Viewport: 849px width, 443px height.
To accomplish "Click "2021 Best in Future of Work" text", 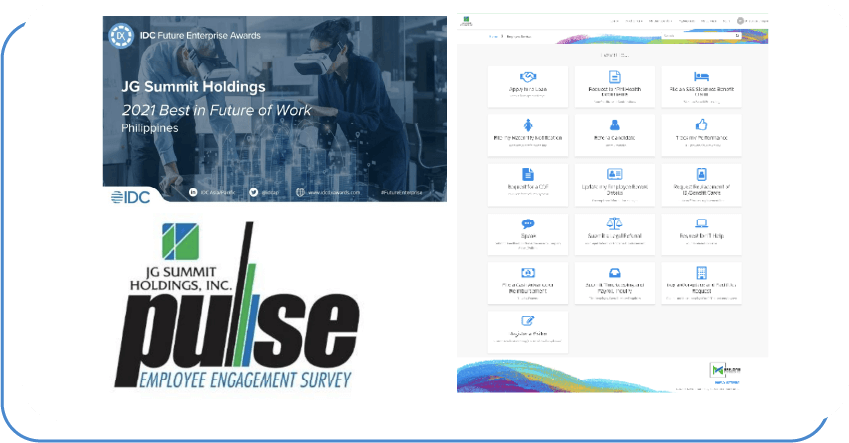I will click(216, 110).
